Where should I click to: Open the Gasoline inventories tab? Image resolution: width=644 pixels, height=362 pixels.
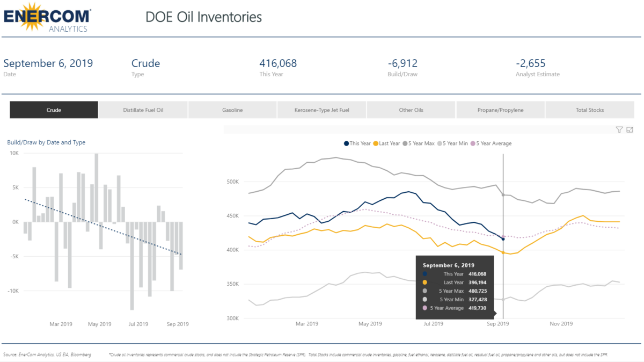(232, 110)
